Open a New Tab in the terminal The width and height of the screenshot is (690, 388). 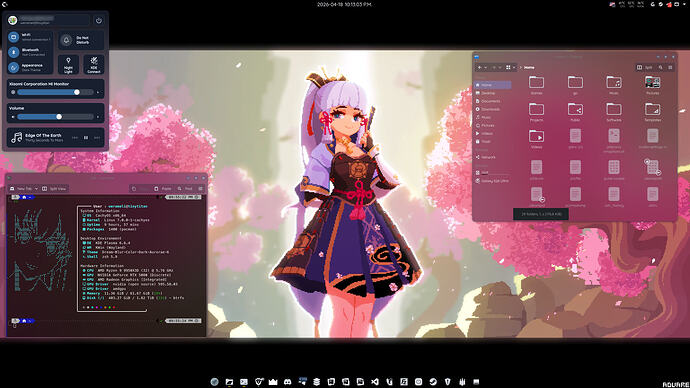point(21,189)
